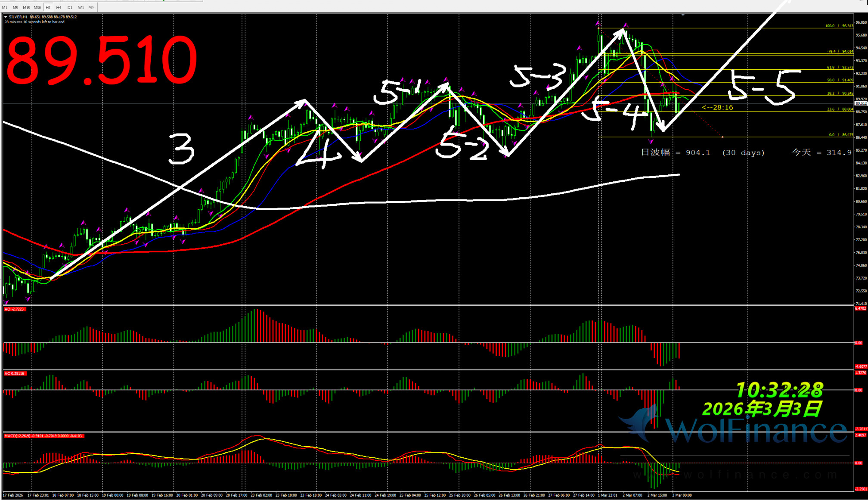
Task: Set the chart period to M30
Action: coord(37,7)
